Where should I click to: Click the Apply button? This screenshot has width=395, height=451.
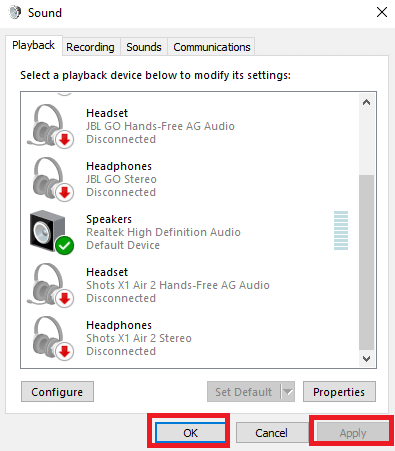pyautogui.click(x=353, y=433)
